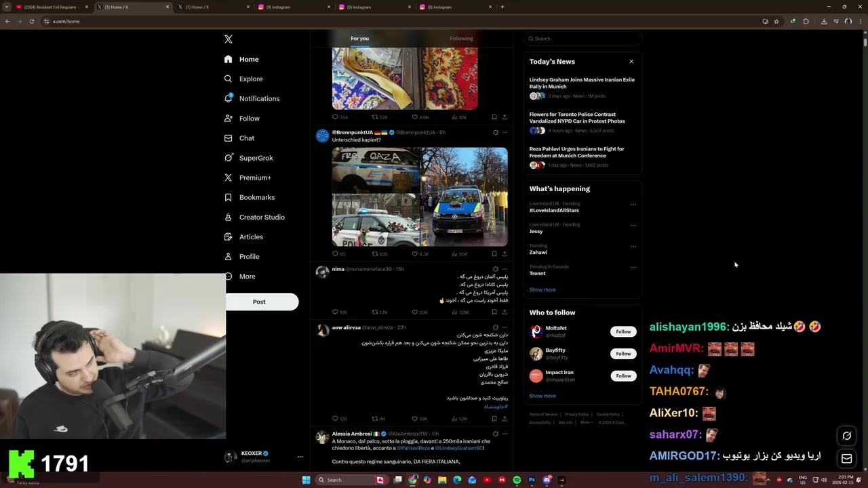Open the Follow sidebar item
This screenshot has width=868, height=488.
pos(242,118)
